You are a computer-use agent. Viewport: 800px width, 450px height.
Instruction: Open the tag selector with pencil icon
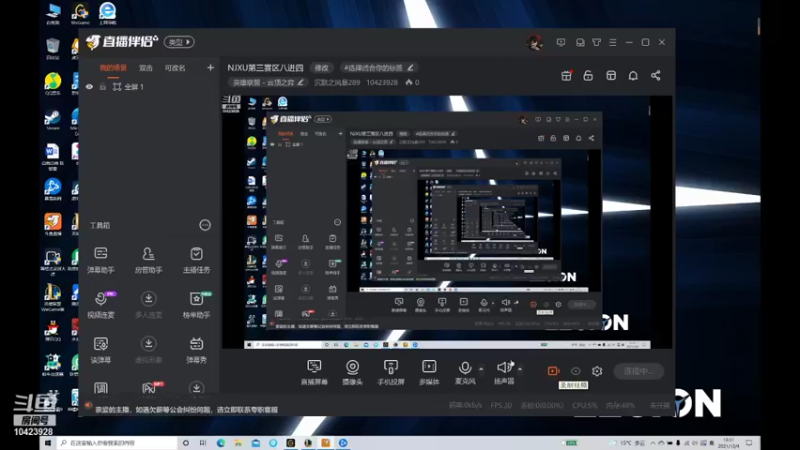(379, 67)
